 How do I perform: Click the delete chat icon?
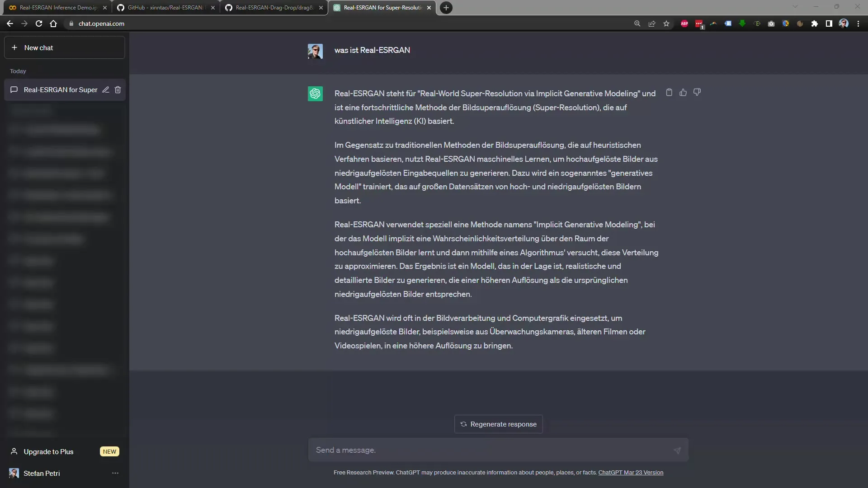click(x=118, y=89)
